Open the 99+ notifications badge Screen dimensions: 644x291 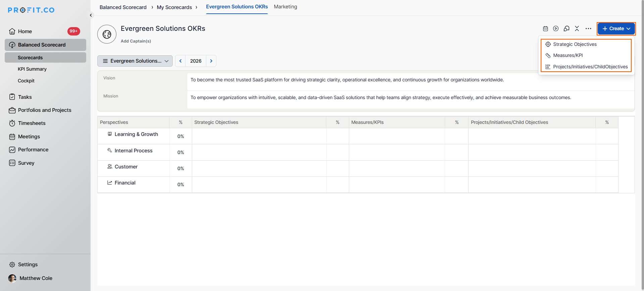pos(73,31)
